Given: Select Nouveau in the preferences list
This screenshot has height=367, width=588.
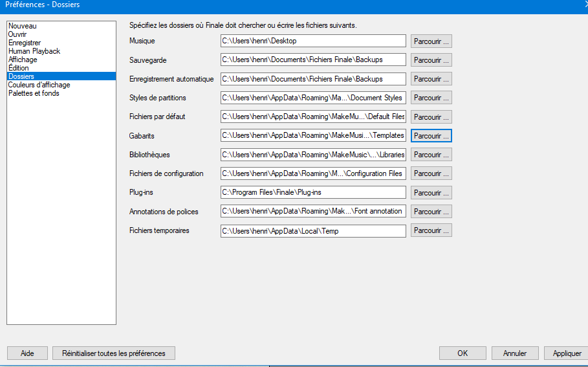Looking at the screenshot, I should [23, 26].
